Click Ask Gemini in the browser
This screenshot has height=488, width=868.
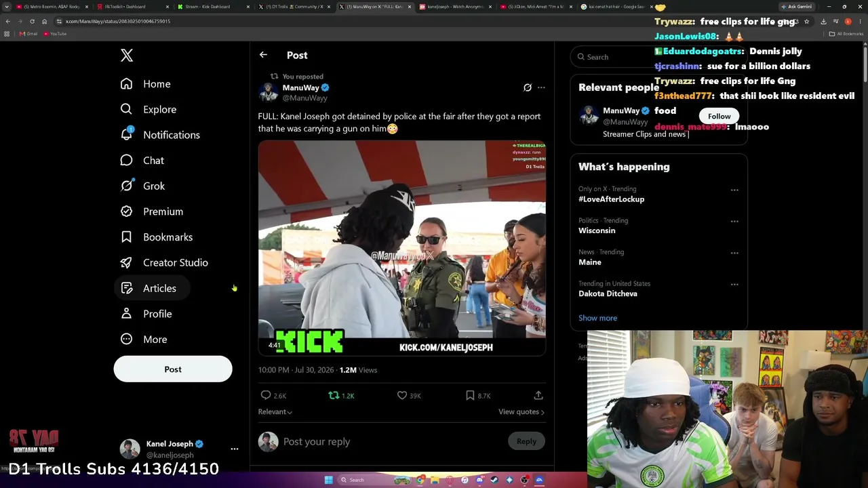[x=796, y=7]
